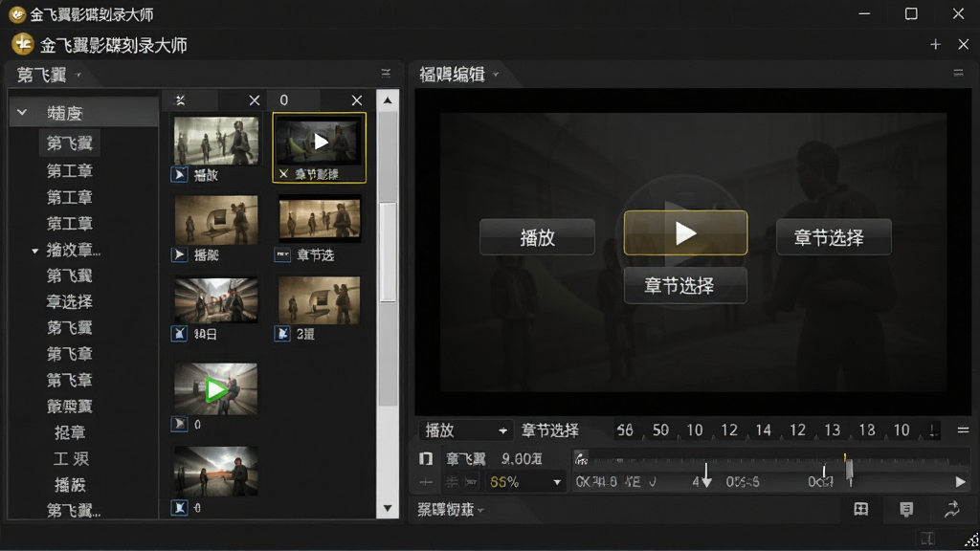Click the icon below the green play thumbnail

coord(179,424)
